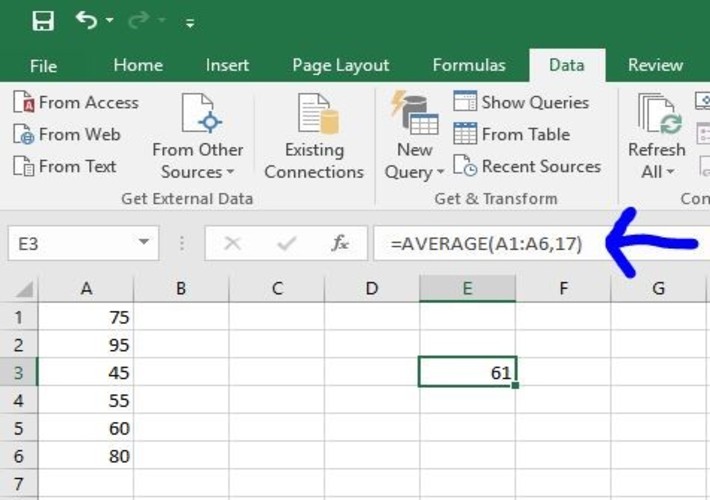Select cell A6 containing 80
Screen dimensions: 710x500
click(x=86, y=456)
